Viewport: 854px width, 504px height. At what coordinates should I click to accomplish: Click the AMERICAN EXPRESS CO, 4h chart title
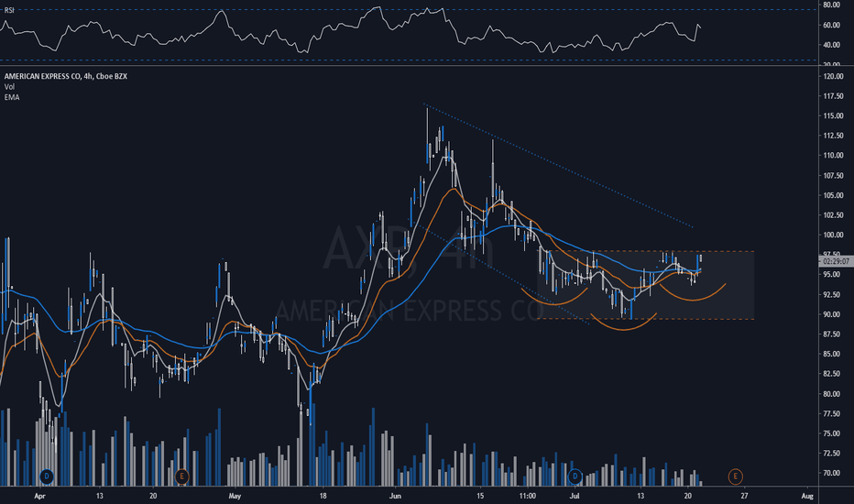coord(66,76)
